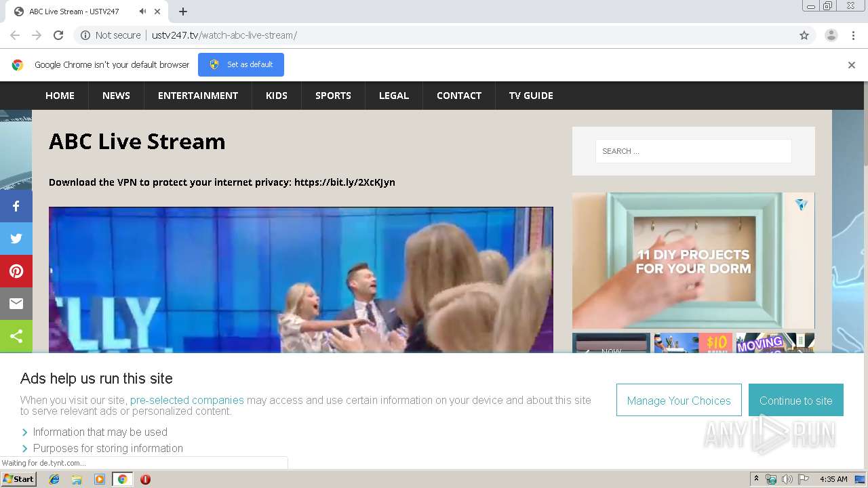
Task: Click into the Search field
Action: pyautogui.click(x=693, y=151)
